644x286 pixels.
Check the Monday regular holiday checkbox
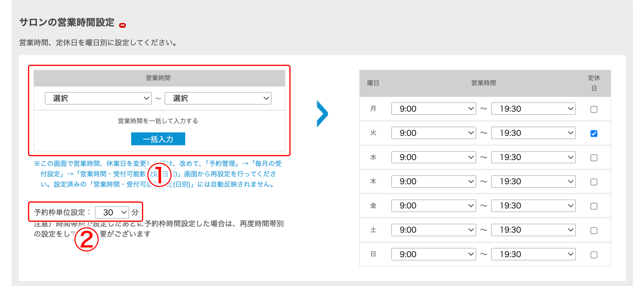[x=594, y=109]
